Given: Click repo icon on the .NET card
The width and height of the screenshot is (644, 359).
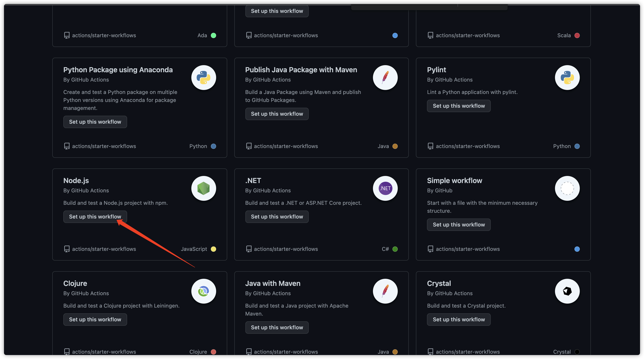Looking at the screenshot, I should pos(249,249).
